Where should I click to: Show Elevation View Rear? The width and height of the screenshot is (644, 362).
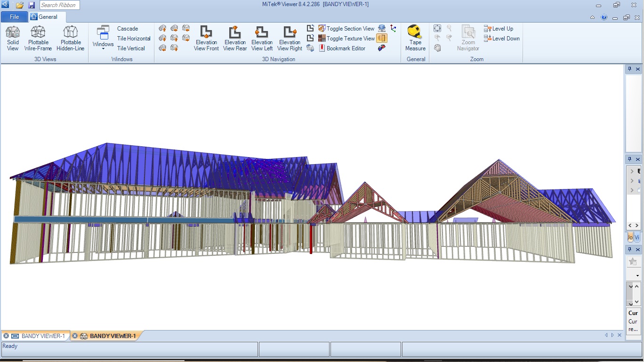click(x=234, y=38)
